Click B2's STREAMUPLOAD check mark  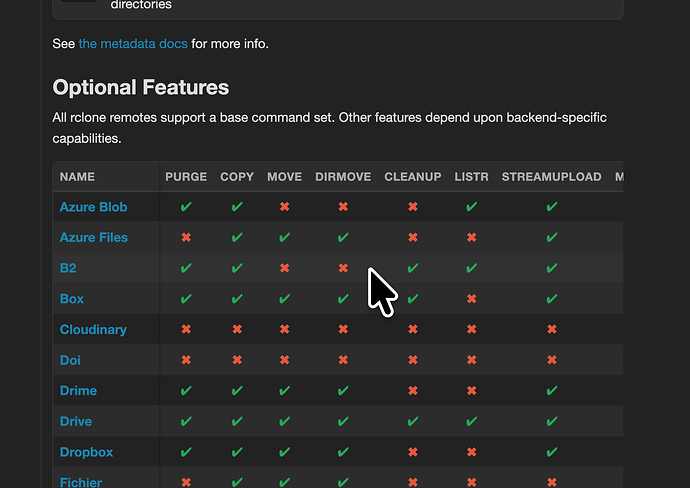552,268
